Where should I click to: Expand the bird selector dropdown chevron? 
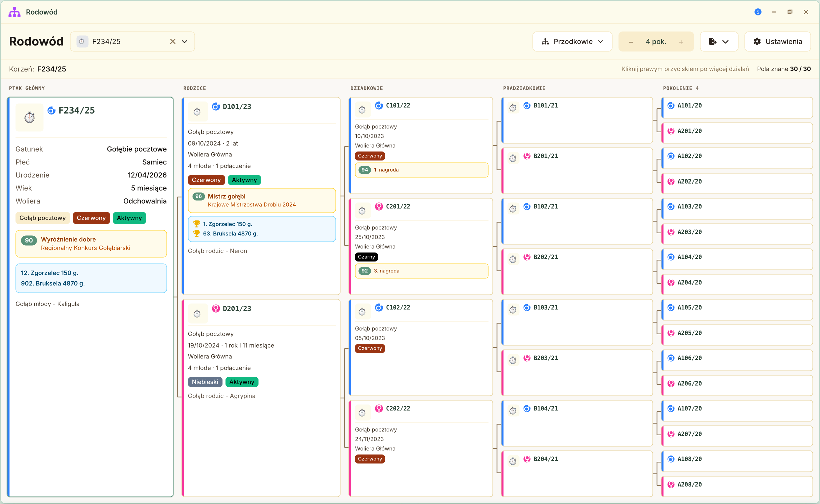click(x=184, y=41)
